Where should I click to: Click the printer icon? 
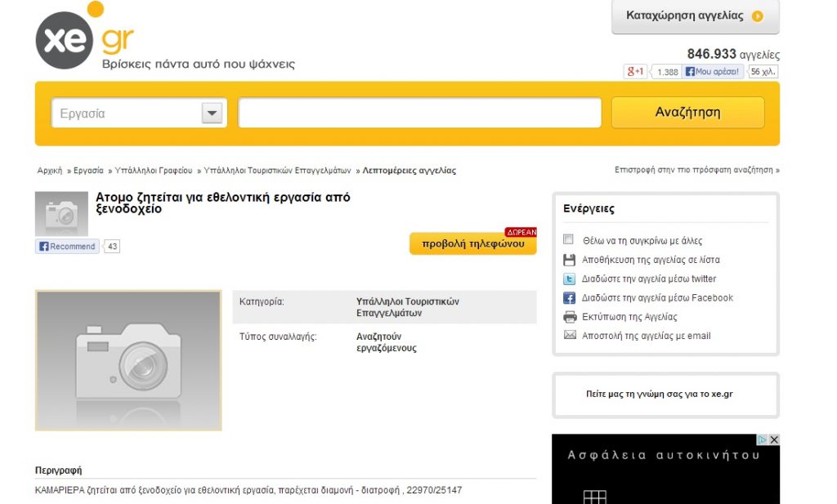click(x=570, y=317)
